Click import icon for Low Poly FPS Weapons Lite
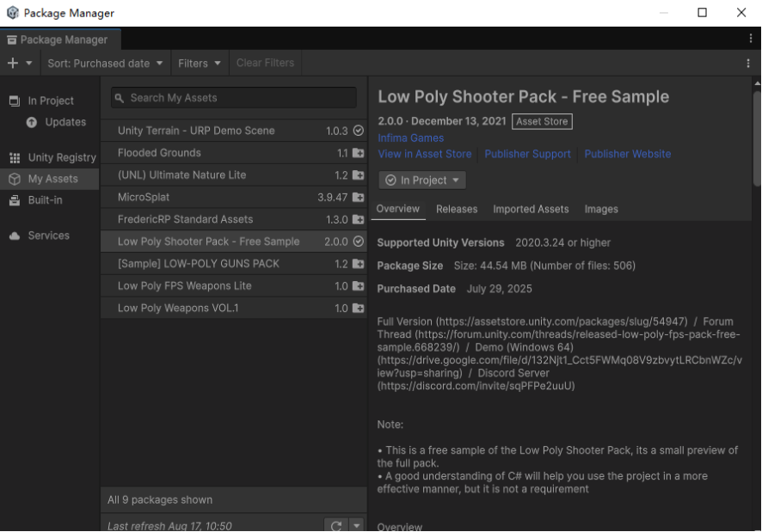This screenshot has height=532, width=762. (x=358, y=285)
